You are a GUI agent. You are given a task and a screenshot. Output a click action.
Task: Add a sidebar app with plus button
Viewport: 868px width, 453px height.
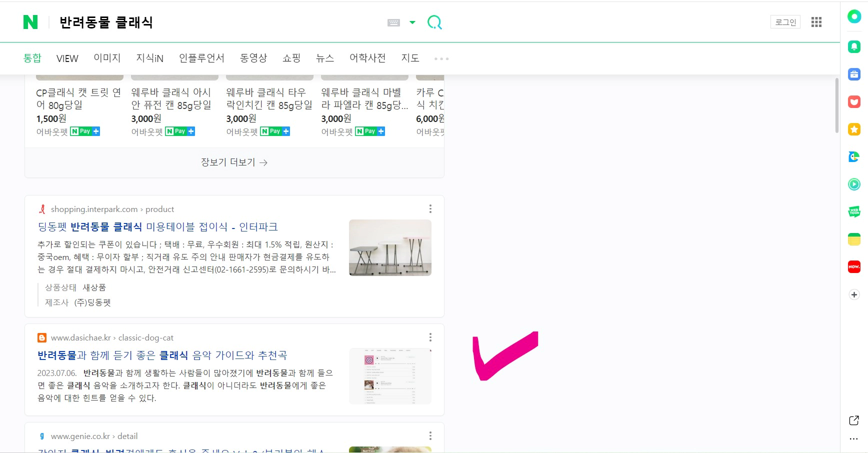[x=854, y=294]
